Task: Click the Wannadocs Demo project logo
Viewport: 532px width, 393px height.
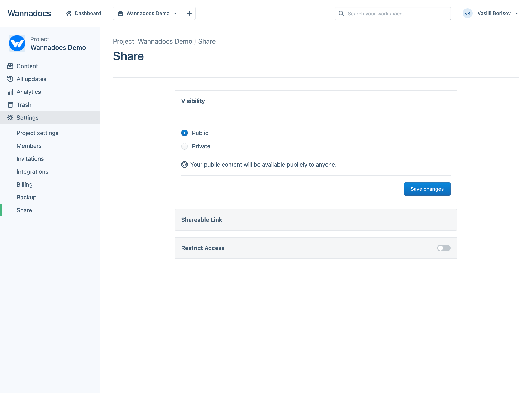Action: (17, 43)
